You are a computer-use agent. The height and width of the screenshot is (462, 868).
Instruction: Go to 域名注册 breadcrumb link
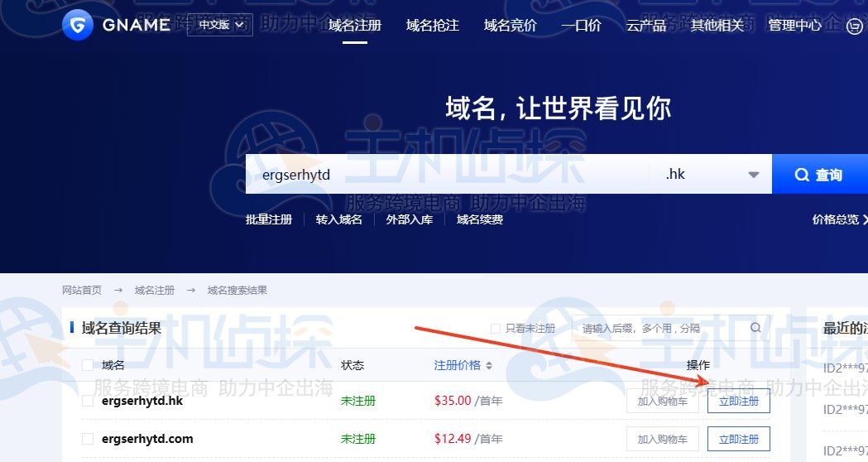click(x=155, y=291)
